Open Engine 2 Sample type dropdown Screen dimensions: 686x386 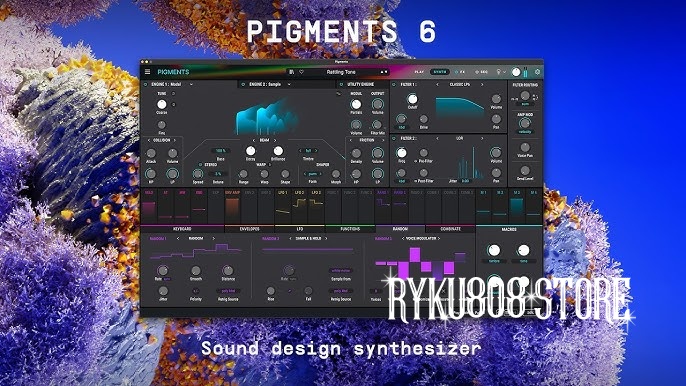289,84
